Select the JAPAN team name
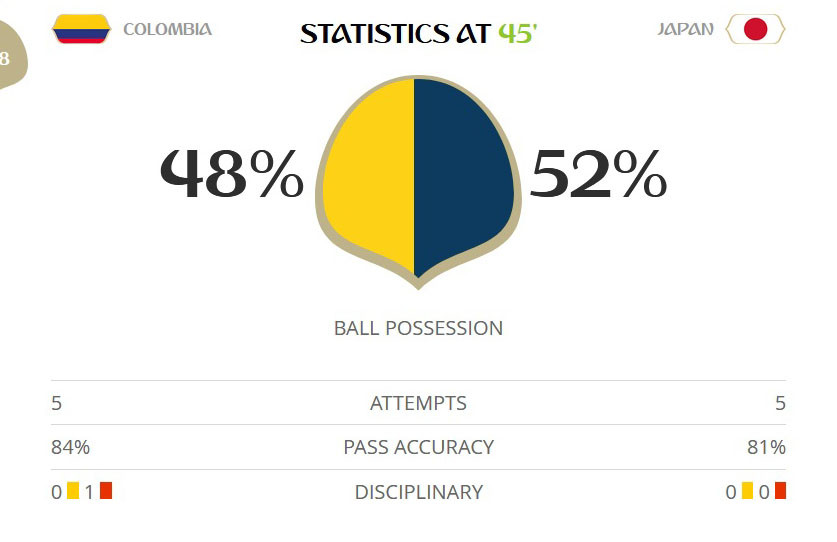Screen dimensions: 837x542 click(685, 29)
